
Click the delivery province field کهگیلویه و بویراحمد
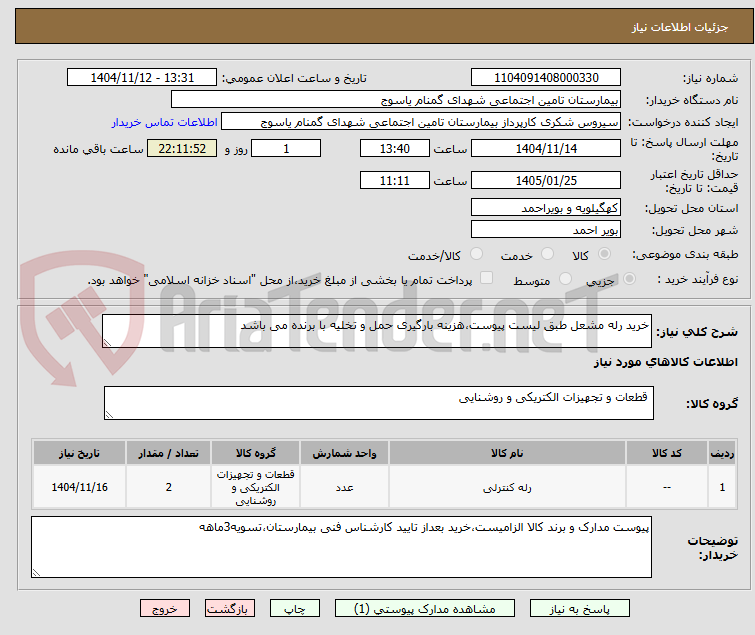pyautogui.click(x=546, y=207)
